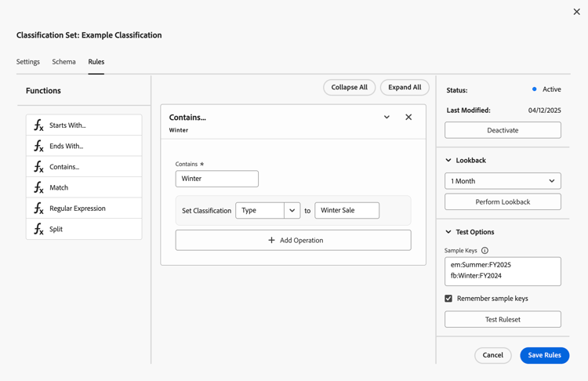The height and width of the screenshot is (381, 588).
Task: Click the Save Rules button
Action: [544, 355]
